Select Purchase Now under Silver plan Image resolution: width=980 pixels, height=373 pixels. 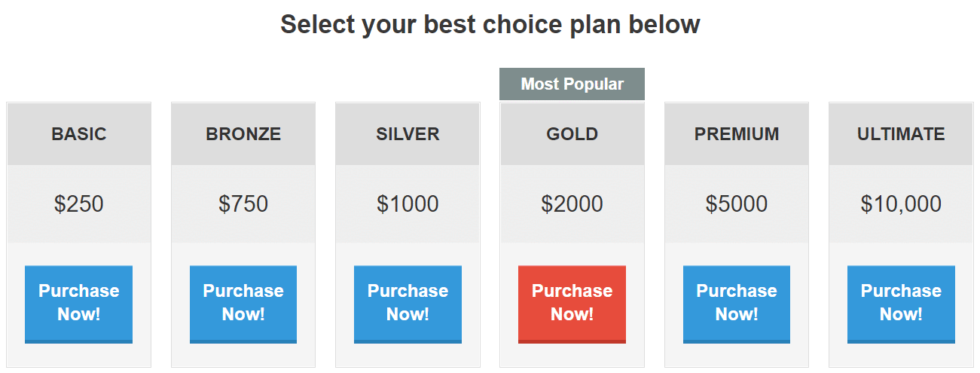[408, 304]
